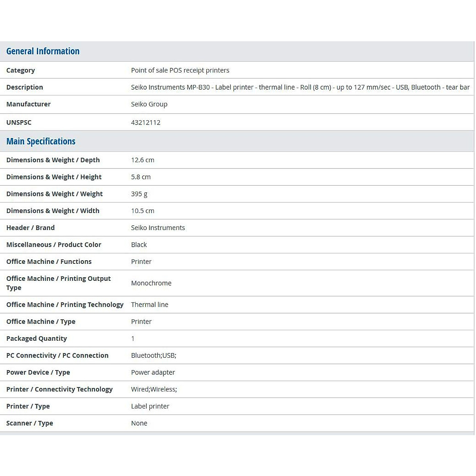This screenshot has height=476, width=476.
Task: Click the Scanner / Type row label
Action: tap(30, 423)
